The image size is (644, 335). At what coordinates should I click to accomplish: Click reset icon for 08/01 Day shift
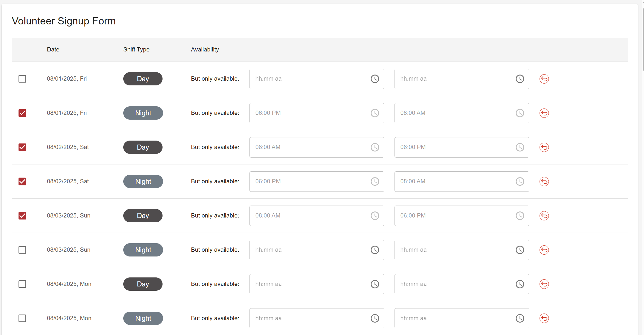[x=544, y=79]
